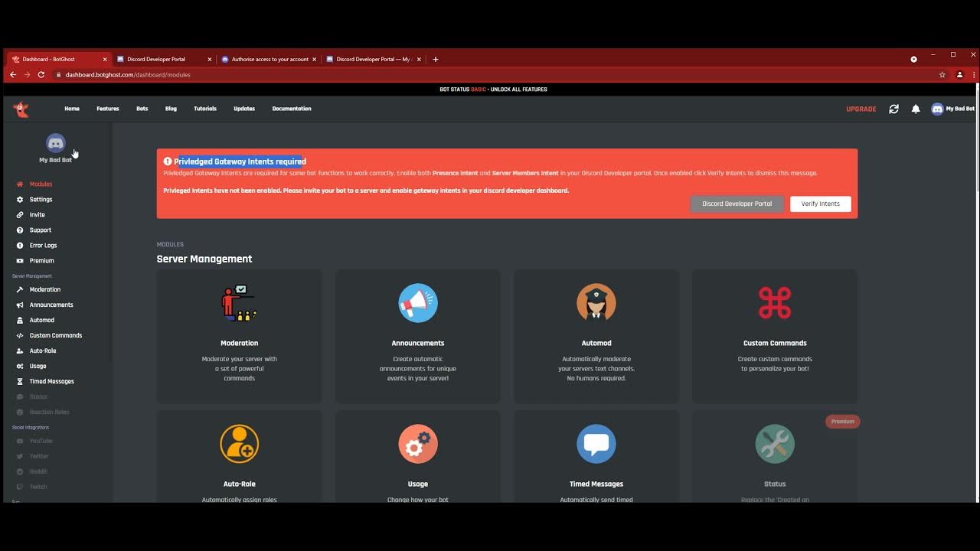Click the refresh sync icon beside Upgrade
The height and width of the screenshot is (551, 980).
click(x=893, y=109)
